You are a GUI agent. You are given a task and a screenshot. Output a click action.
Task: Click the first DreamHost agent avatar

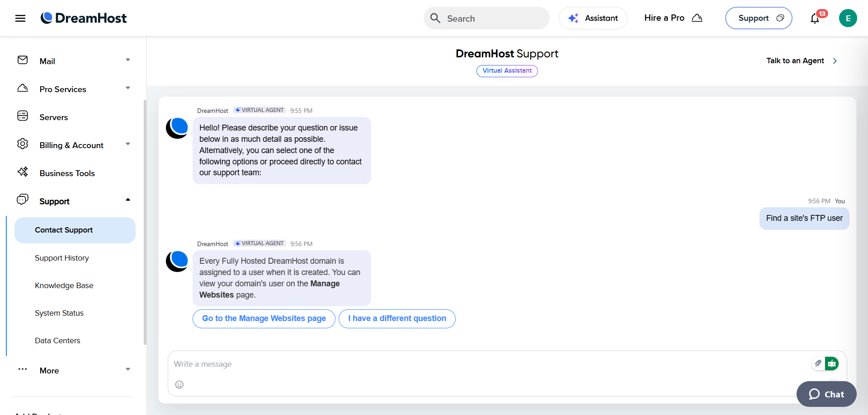(x=177, y=128)
